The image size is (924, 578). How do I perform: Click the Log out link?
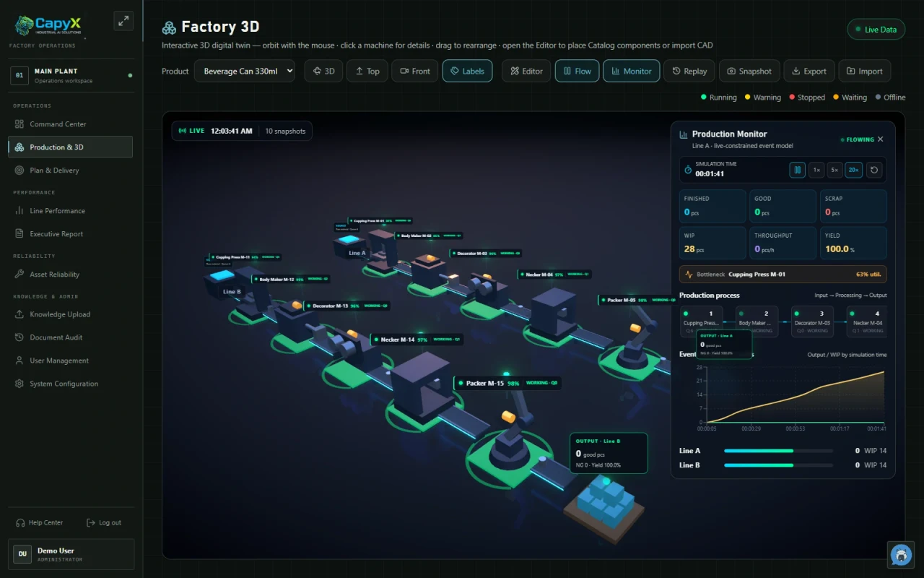coord(104,522)
